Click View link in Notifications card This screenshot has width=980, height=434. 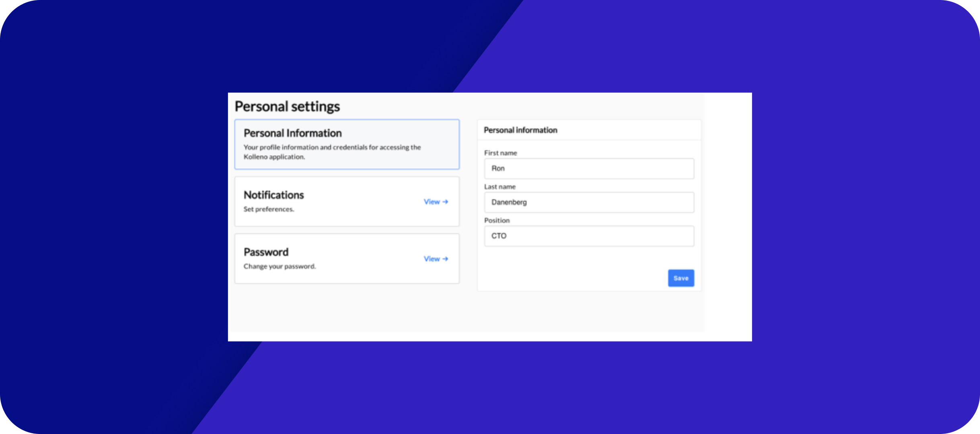[x=431, y=202]
